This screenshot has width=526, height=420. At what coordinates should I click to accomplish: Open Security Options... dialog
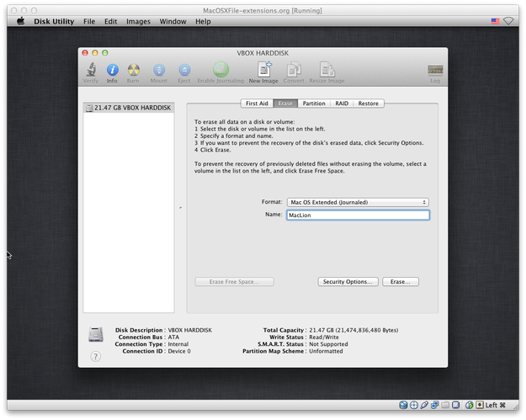tap(348, 282)
